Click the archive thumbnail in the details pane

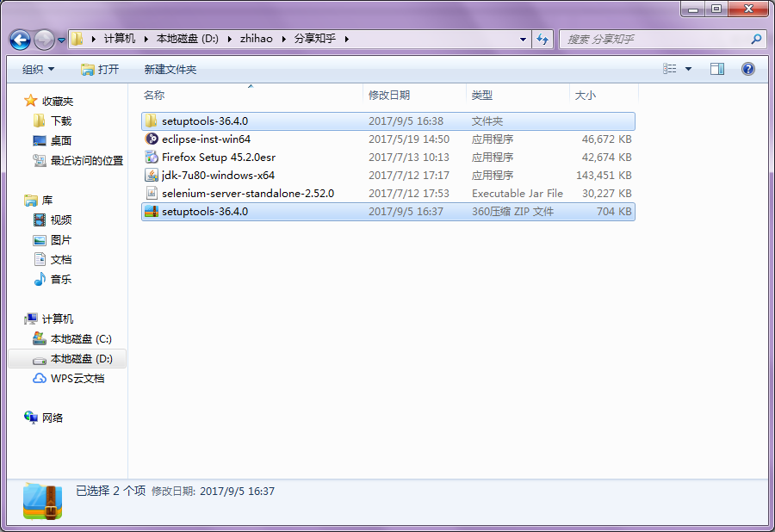pyautogui.click(x=42, y=501)
